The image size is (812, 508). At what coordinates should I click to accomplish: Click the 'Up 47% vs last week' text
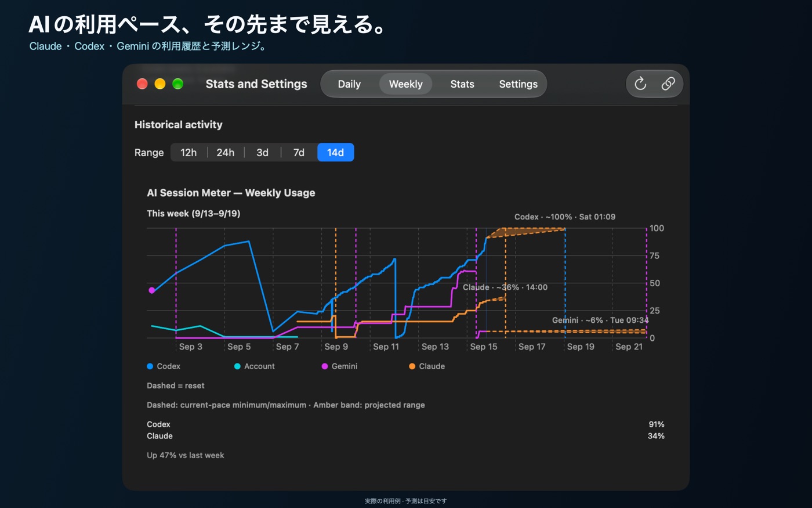coord(186,455)
